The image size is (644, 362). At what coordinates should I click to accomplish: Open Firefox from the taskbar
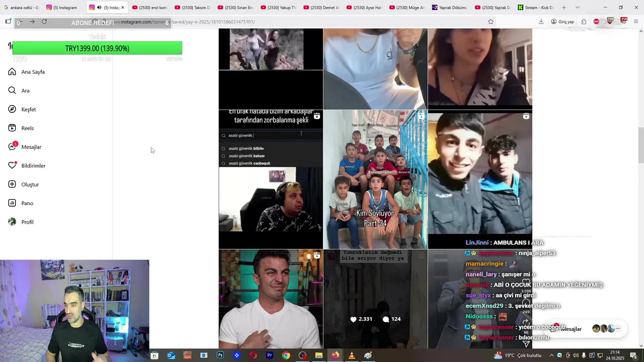[335, 355]
